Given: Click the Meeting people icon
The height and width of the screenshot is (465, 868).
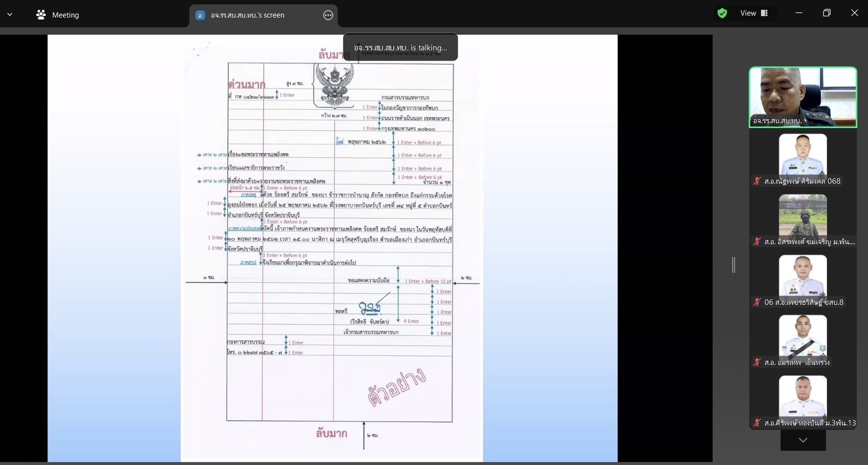Looking at the screenshot, I should coord(41,15).
